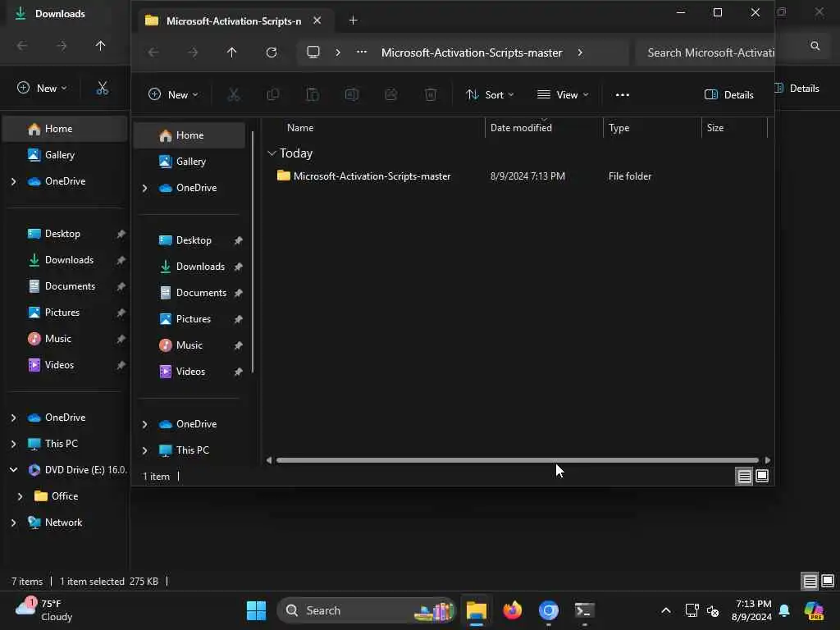Open the notifications bell in system tray
840x630 pixels.
click(x=784, y=610)
